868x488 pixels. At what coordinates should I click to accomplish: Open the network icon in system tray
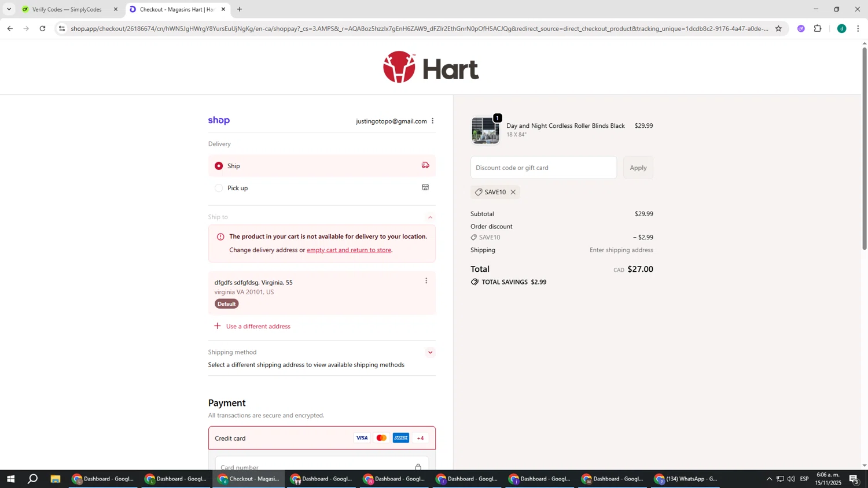pyautogui.click(x=780, y=479)
